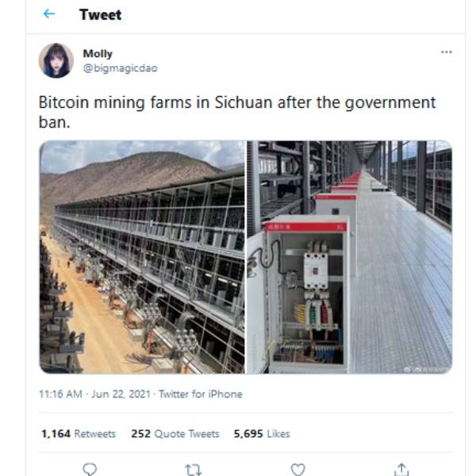Open the Molly display name link
476x476 pixels.
tap(98, 54)
